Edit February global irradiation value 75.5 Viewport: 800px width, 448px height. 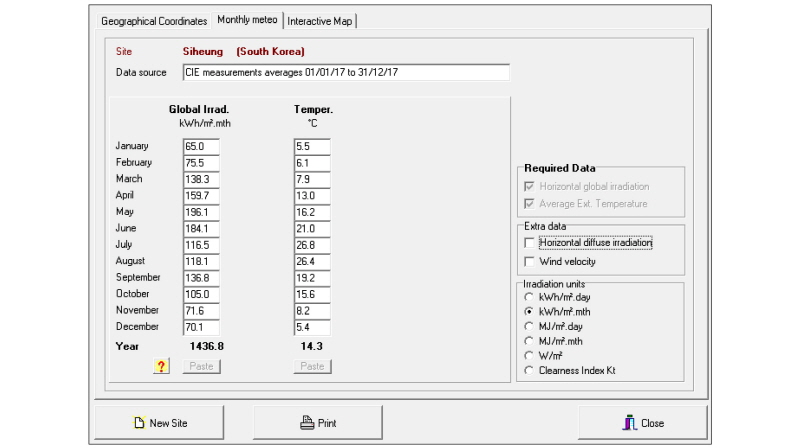tap(201, 163)
